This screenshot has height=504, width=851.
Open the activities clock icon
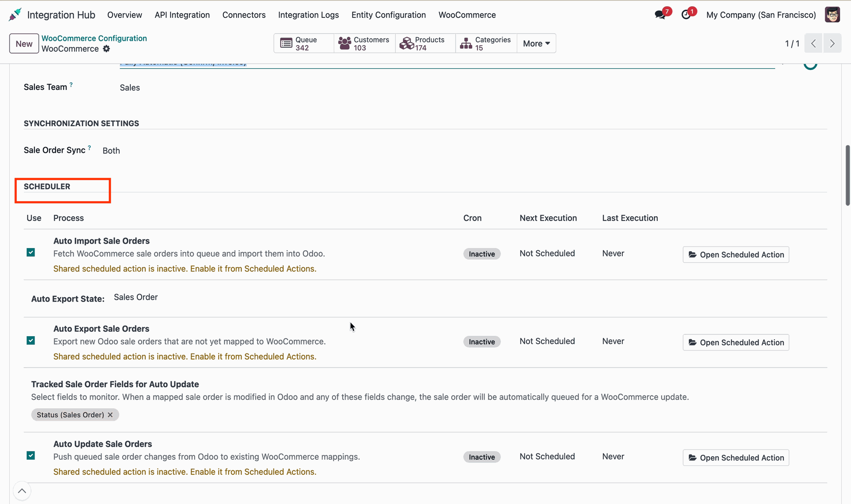pos(686,15)
